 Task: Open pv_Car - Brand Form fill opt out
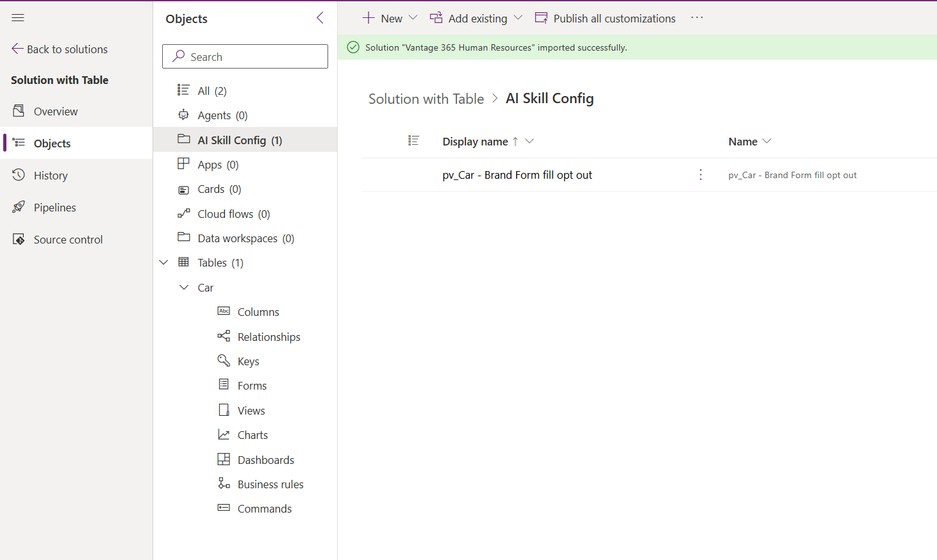(517, 175)
